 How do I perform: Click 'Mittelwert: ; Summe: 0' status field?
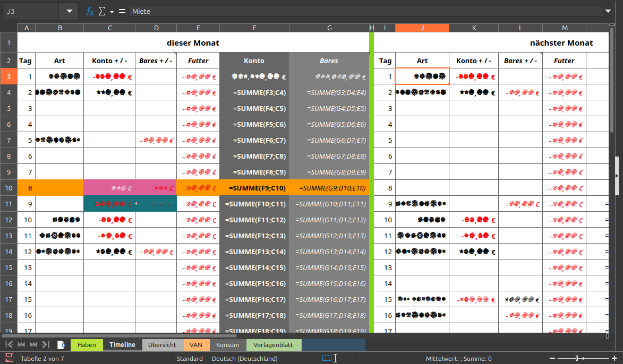coord(458,359)
